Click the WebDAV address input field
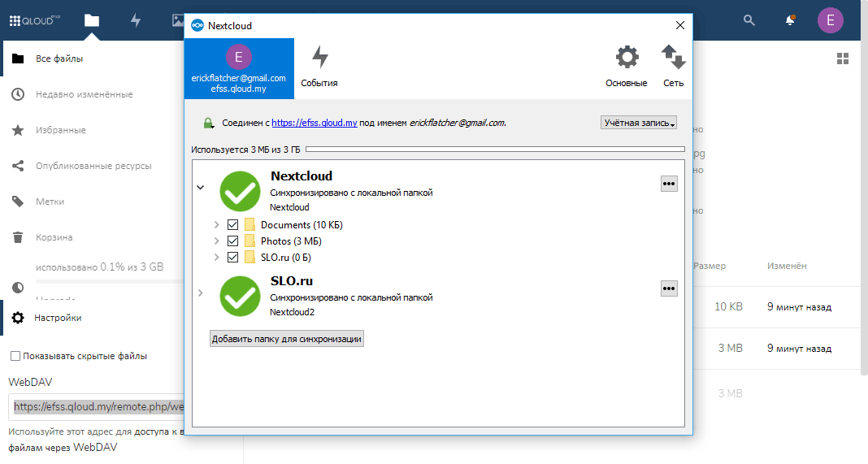 tap(98, 406)
